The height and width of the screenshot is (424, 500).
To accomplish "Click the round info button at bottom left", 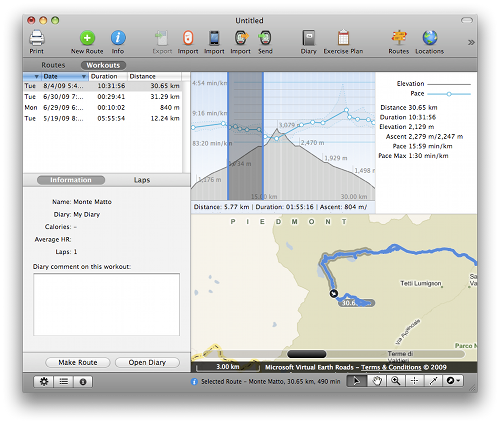I will 83,382.
